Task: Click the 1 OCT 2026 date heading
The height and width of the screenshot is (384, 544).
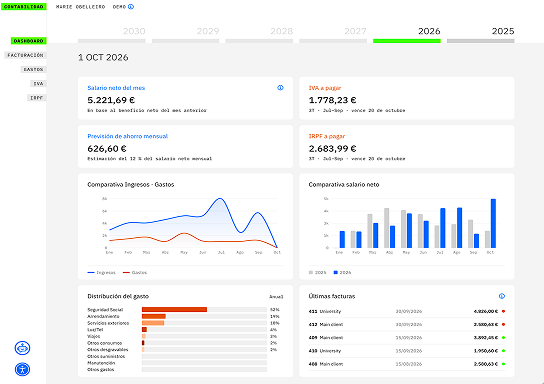Action: pos(103,57)
